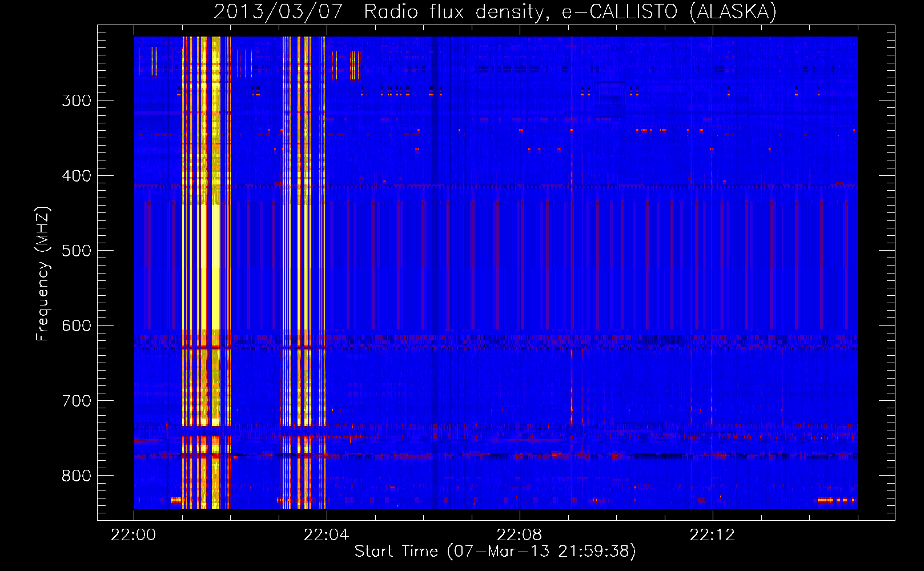Click the 500 frequency tick label

pos(77,251)
